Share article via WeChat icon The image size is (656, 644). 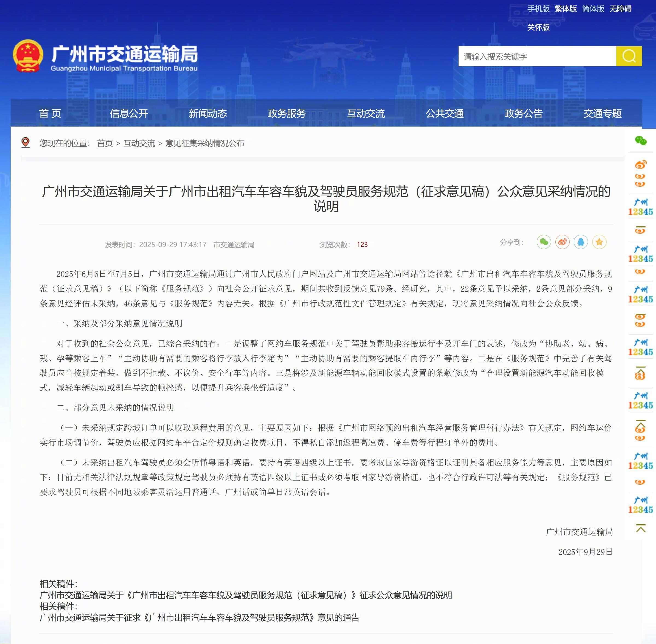coord(544,242)
